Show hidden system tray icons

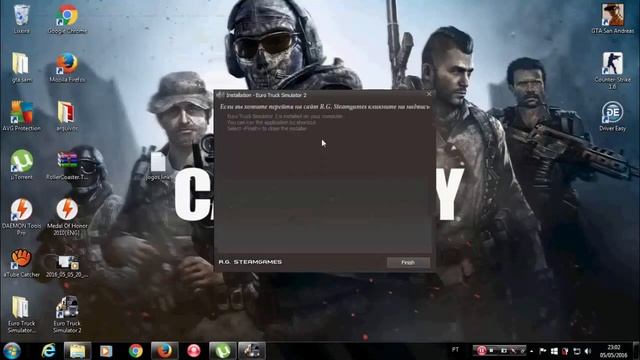point(531,351)
